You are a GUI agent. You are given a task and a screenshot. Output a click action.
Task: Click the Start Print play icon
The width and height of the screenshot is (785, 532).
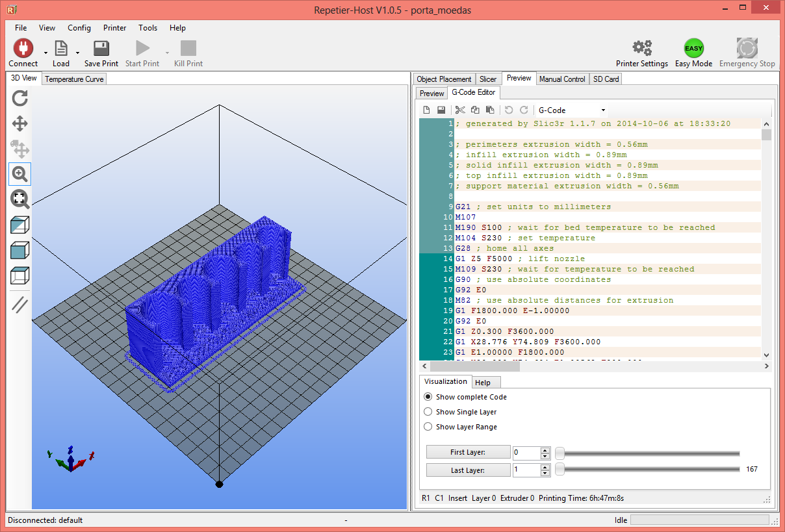(142, 48)
